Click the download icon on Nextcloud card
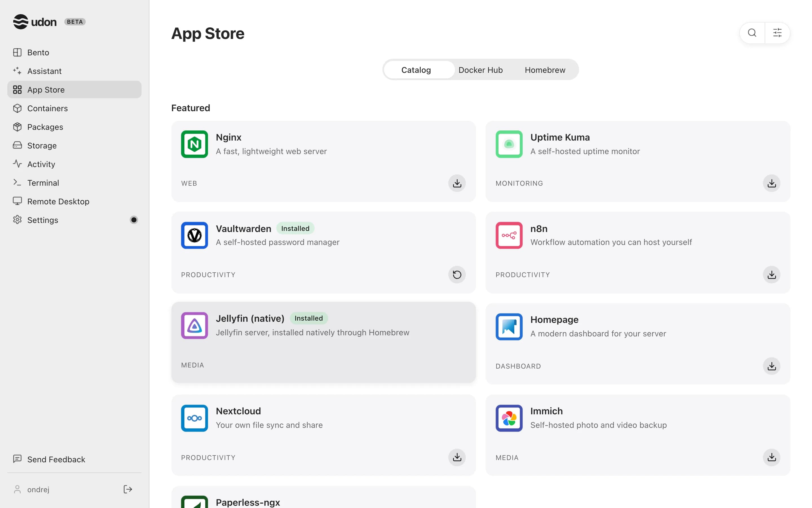The height and width of the screenshot is (508, 812). [457, 457]
